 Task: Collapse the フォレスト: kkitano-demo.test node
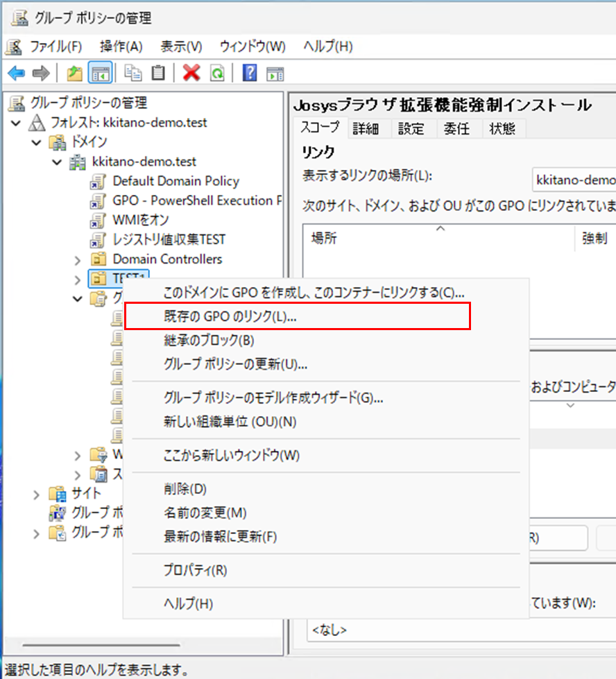[x=17, y=123]
